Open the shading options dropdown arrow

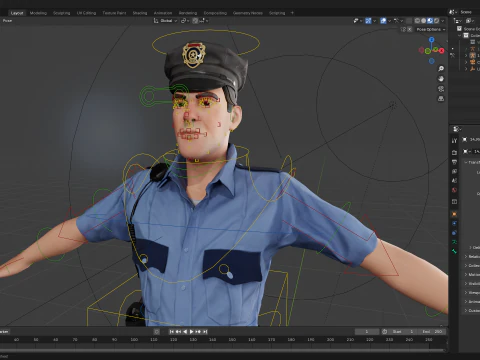click(x=443, y=21)
